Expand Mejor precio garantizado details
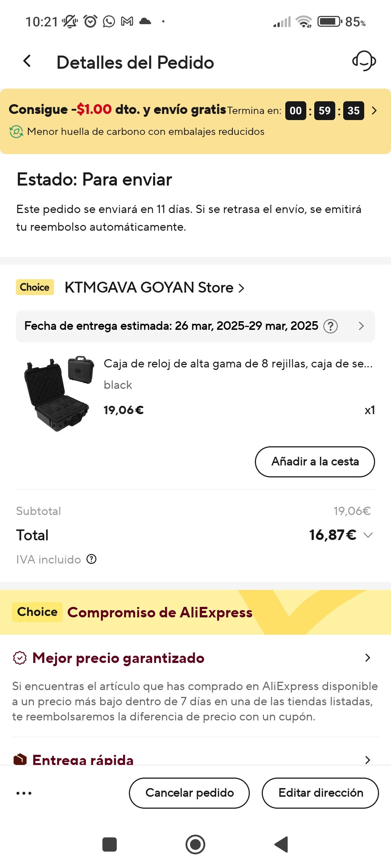Viewport: 391px width, 868px height. (367, 658)
